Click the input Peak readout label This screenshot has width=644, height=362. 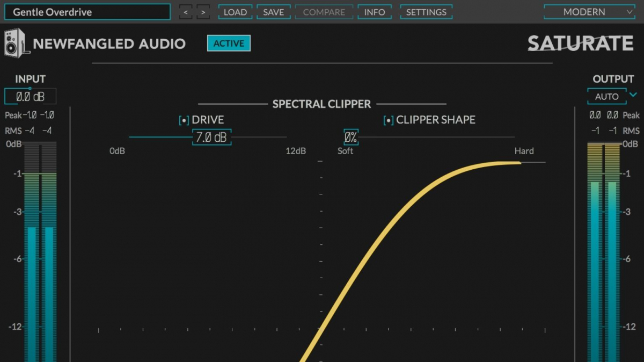[13, 115]
